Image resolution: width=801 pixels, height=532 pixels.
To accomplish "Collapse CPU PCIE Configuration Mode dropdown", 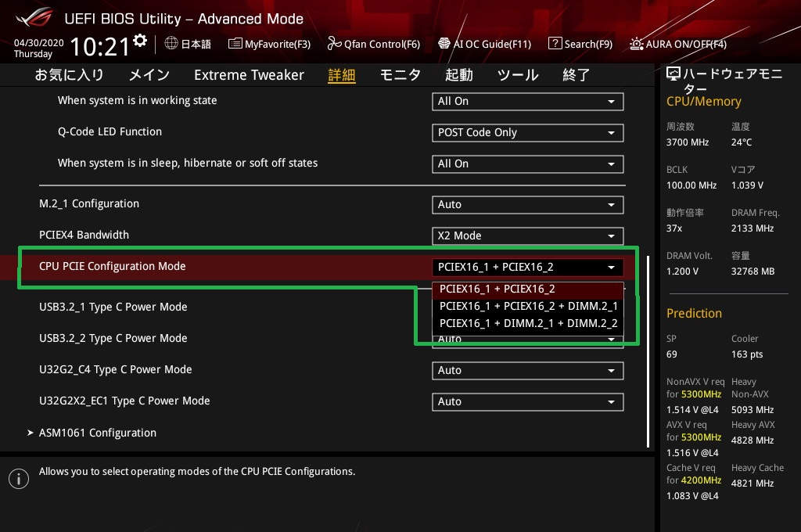I will tap(527, 267).
